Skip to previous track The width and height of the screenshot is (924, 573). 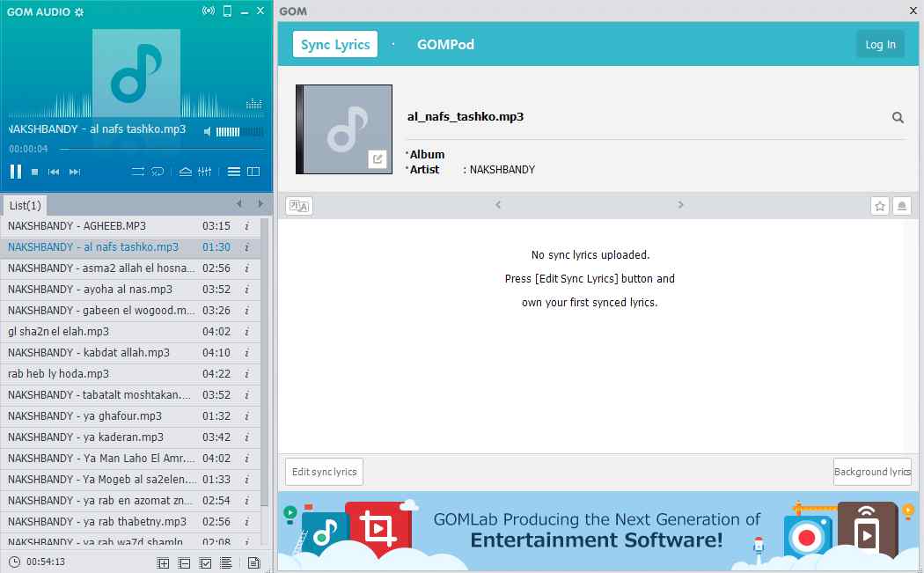tap(54, 172)
